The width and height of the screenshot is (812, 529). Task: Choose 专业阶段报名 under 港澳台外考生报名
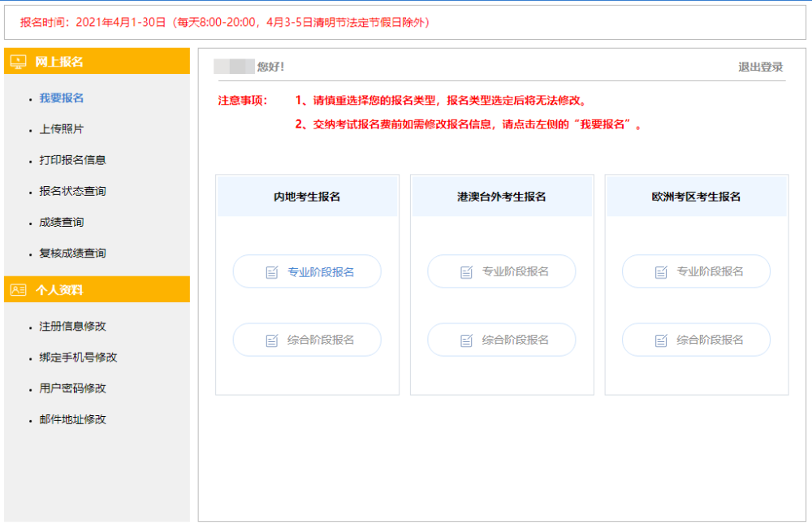[502, 271]
